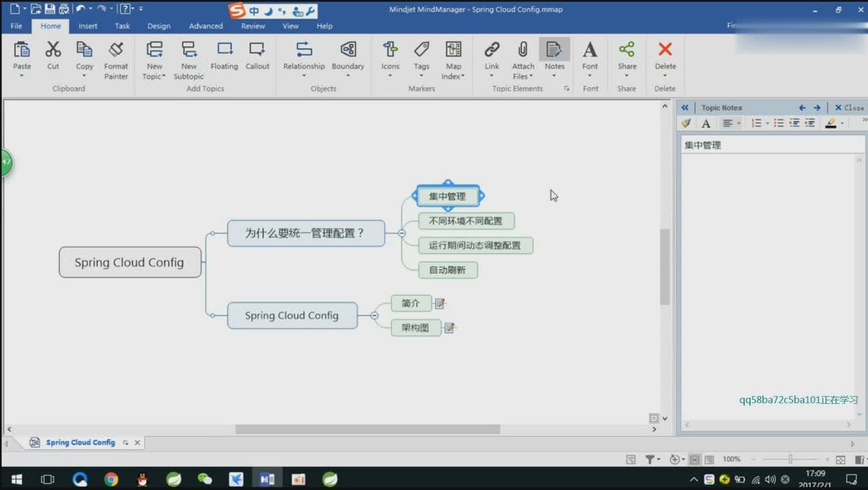Screen dimensions: 868x490
Task: Click the Share icon
Action: [x=627, y=50]
